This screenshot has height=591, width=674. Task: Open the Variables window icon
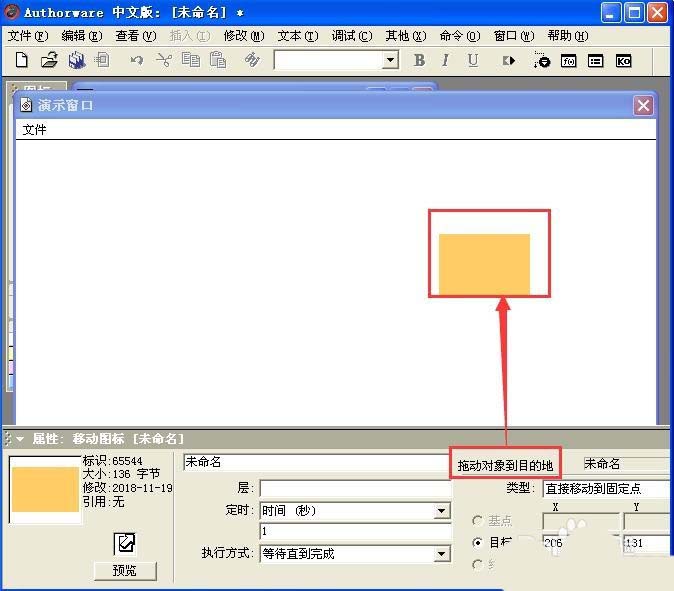click(x=596, y=61)
